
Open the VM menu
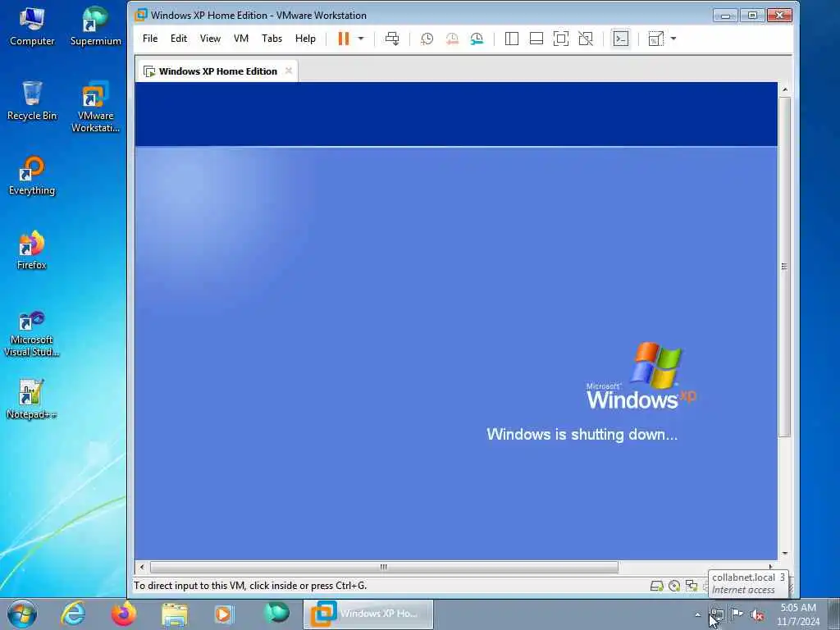(241, 39)
